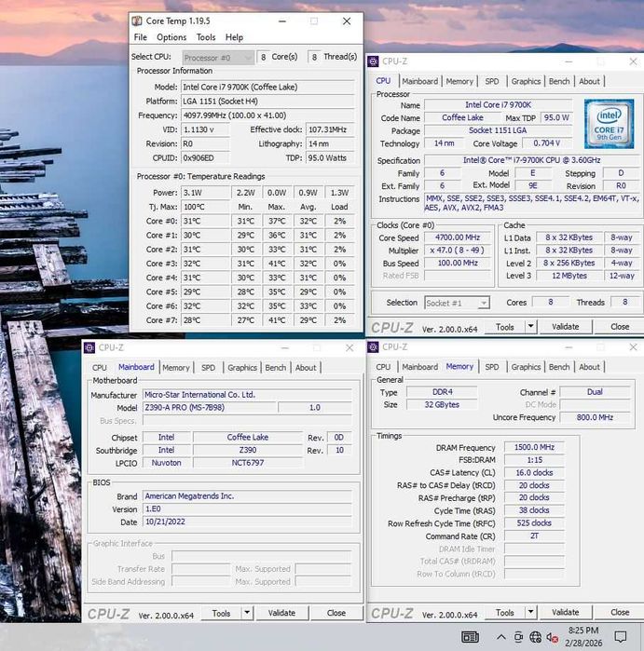The height and width of the screenshot is (651, 644).
Task: Select About tab in Memory CPU-Z window
Action: pos(589,367)
